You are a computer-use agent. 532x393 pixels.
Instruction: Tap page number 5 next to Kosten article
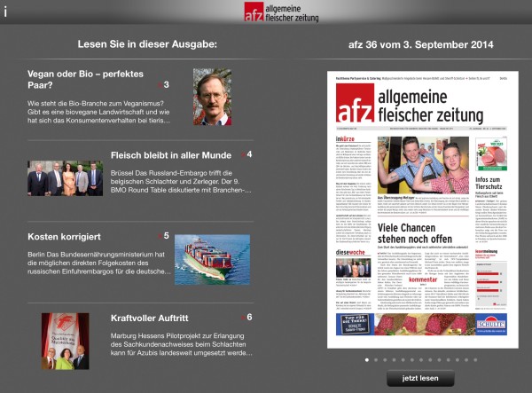click(x=166, y=235)
